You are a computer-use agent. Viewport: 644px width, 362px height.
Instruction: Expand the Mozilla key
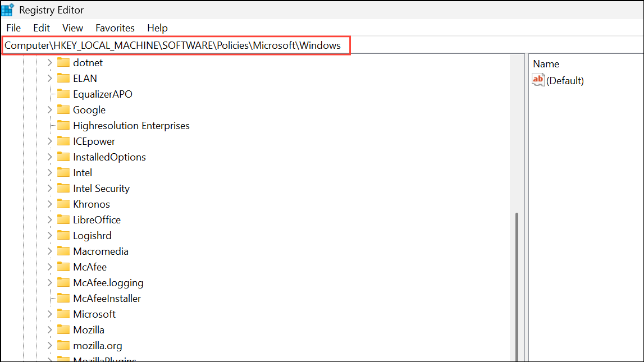point(50,330)
